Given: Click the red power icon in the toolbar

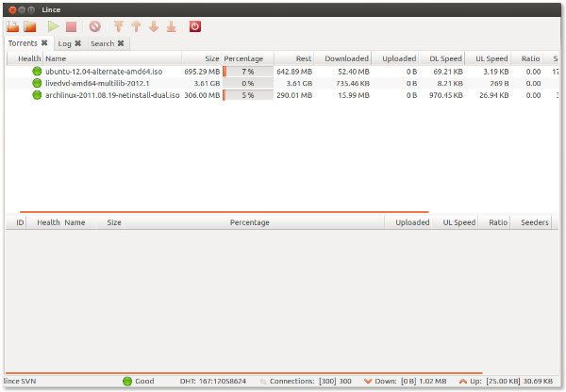Looking at the screenshot, I should pos(195,26).
